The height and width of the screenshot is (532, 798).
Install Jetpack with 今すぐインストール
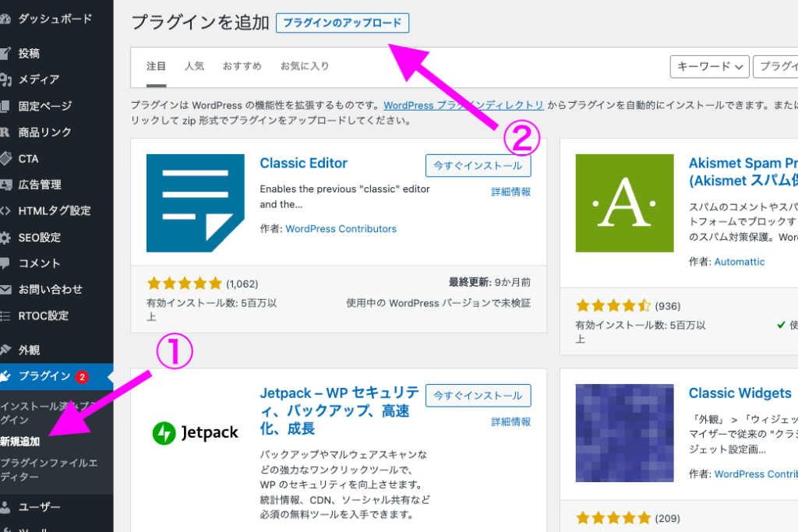click(478, 396)
